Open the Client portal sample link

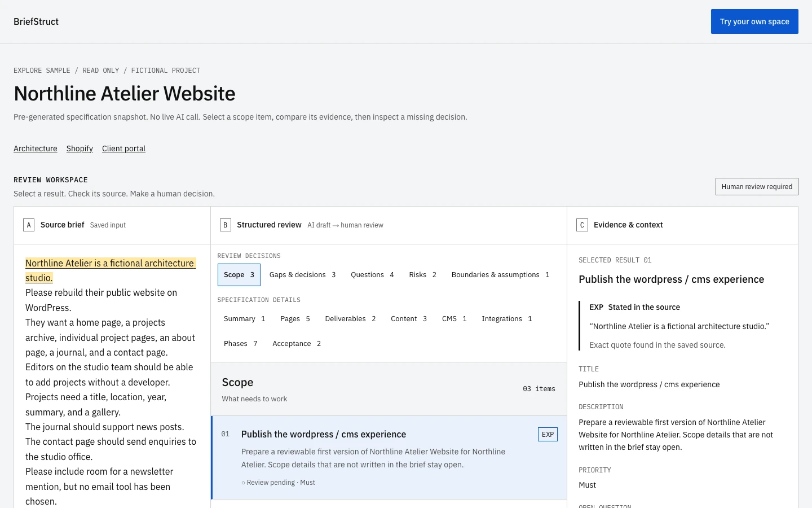pos(123,148)
